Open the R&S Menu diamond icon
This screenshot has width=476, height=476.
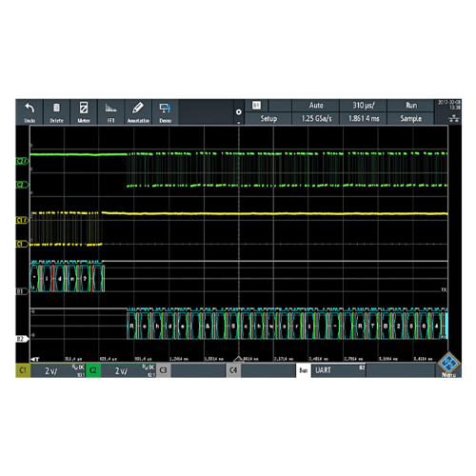448,363
